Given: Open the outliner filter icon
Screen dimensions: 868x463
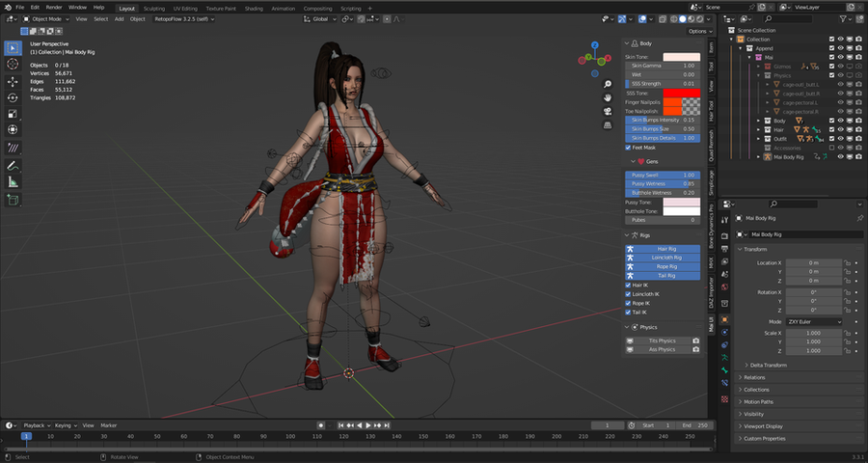Looking at the screenshot, I should (x=843, y=19).
